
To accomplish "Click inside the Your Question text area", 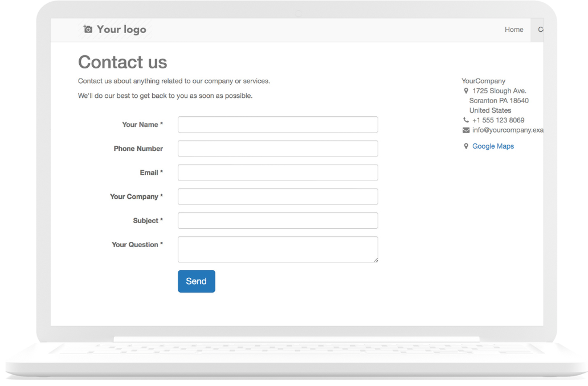I will tap(277, 249).
